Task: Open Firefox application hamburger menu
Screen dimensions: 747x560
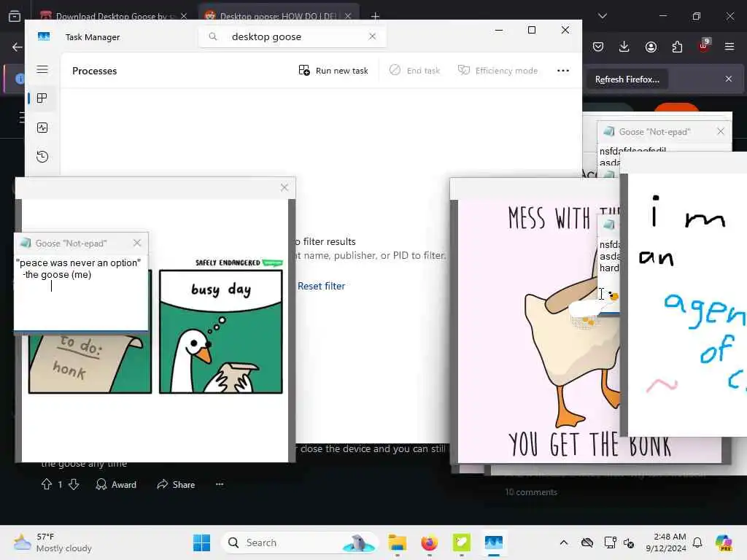Action: click(729, 47)
